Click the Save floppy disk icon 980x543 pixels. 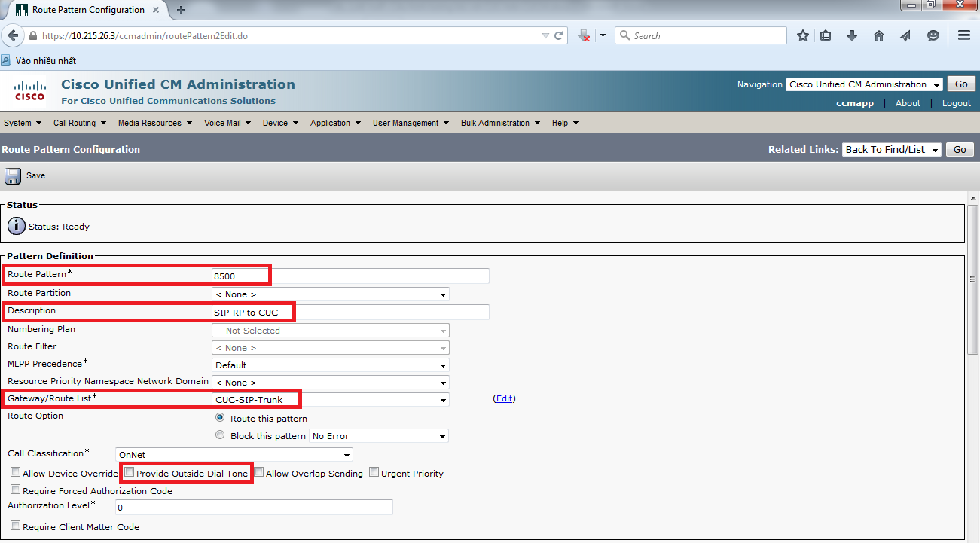(x=13, y=175)
